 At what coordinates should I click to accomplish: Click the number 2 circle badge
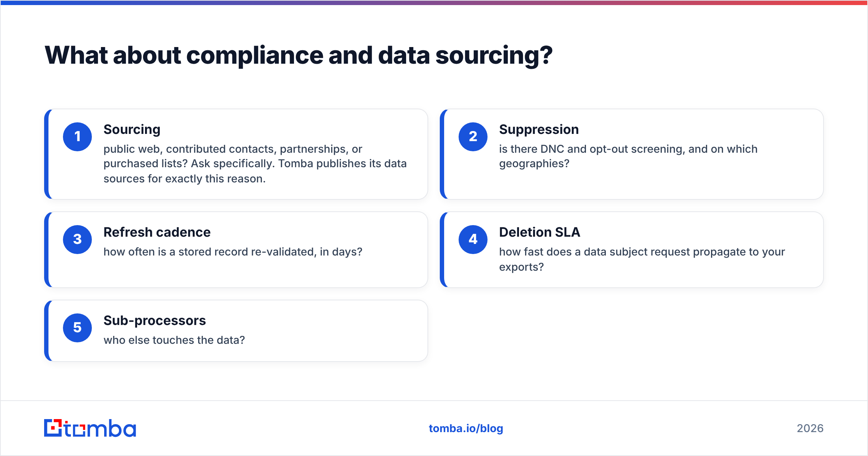pos(473,137)
